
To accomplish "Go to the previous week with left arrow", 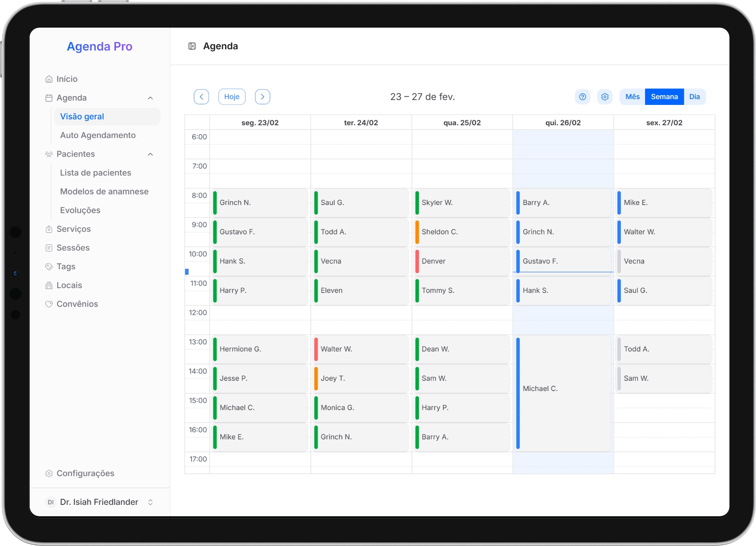I will tap(201, 97).
